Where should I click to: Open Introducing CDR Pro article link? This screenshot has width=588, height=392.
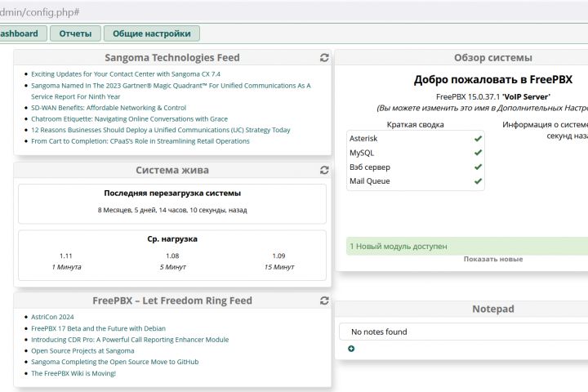(x=129, y=340)
